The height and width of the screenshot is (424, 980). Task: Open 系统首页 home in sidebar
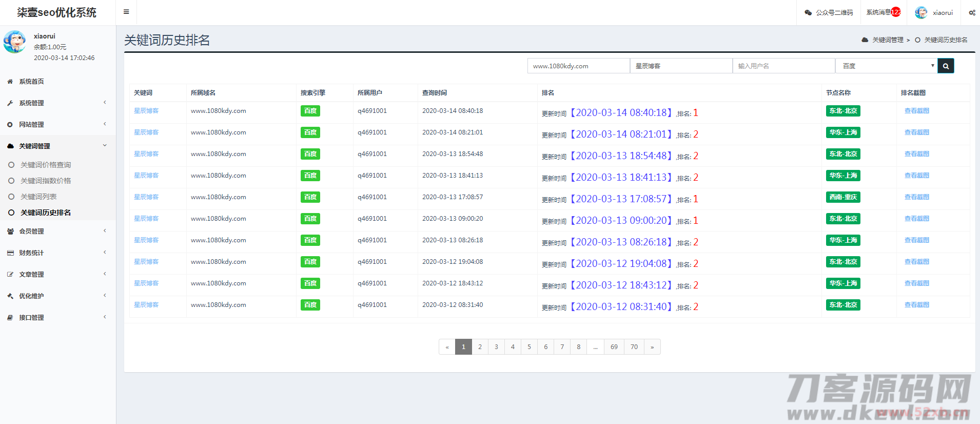click(31, 82)
